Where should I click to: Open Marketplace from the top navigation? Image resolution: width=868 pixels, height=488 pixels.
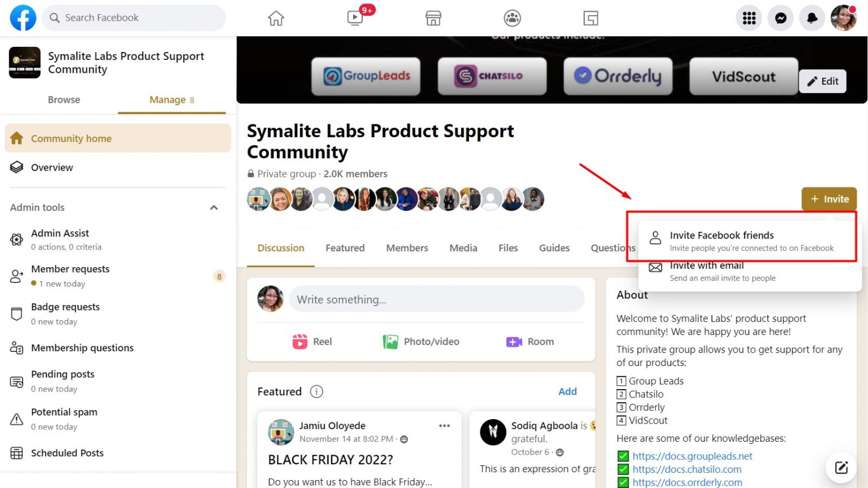(x=433, y=18)
